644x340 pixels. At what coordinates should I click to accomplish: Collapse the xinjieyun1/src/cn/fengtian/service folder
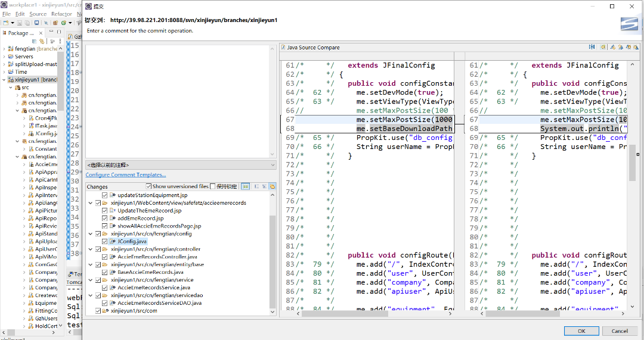pyautogui.click(x=91, y=280)
